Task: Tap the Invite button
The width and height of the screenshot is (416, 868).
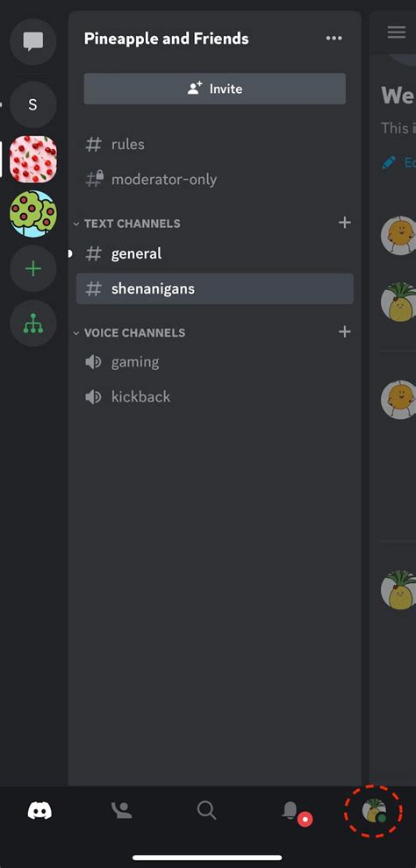Action: [x=215, y=89]
